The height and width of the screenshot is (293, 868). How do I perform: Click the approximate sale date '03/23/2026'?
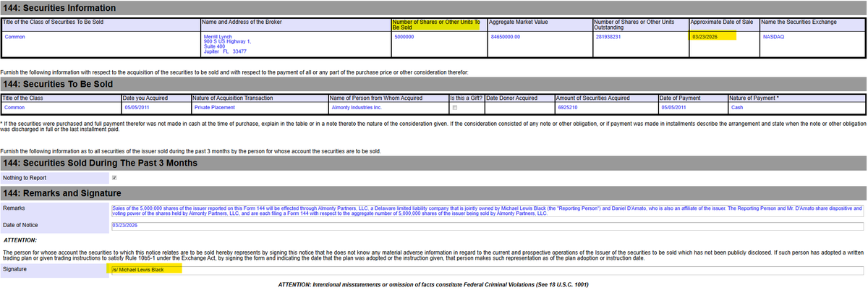[706, 36]
